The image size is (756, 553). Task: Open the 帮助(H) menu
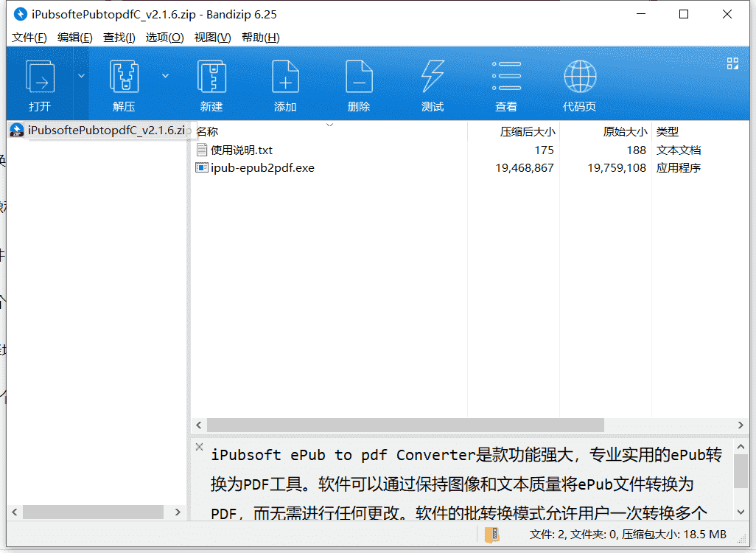click(x=261, y=38)
